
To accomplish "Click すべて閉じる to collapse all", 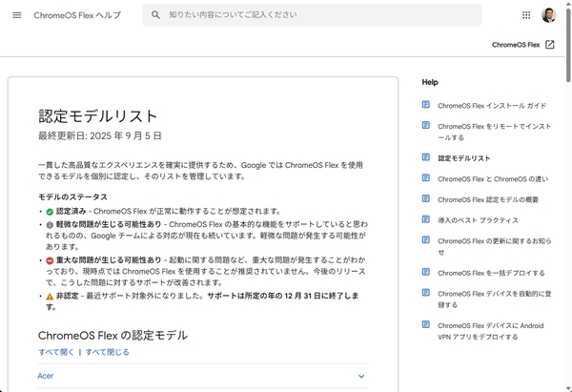I will point(107,352).
